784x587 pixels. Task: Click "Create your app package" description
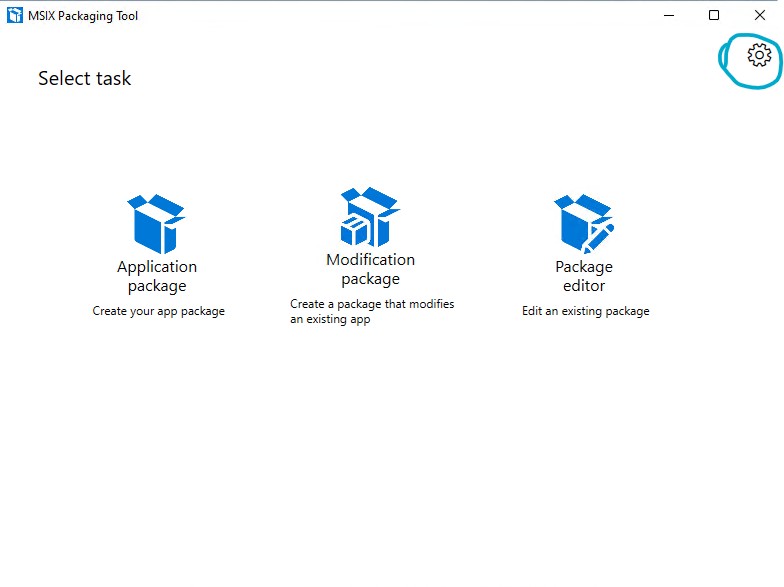(158, 311)
